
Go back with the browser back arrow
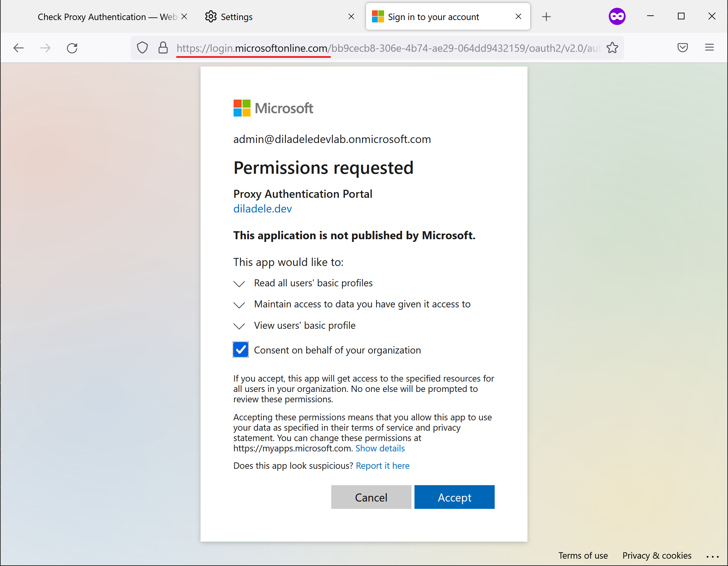pyautogui.click(x=19, y=48)
